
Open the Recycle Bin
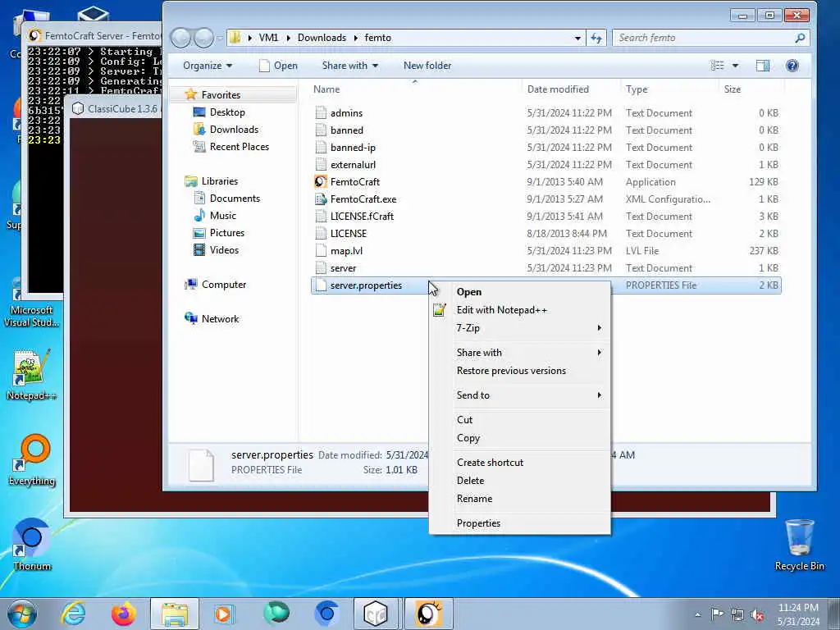point(799,545)
